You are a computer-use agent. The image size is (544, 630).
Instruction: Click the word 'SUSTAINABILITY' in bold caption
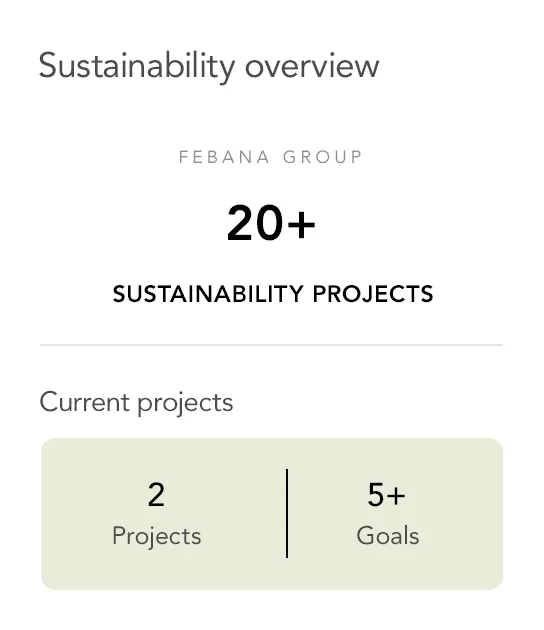click(x=208, y=294)
